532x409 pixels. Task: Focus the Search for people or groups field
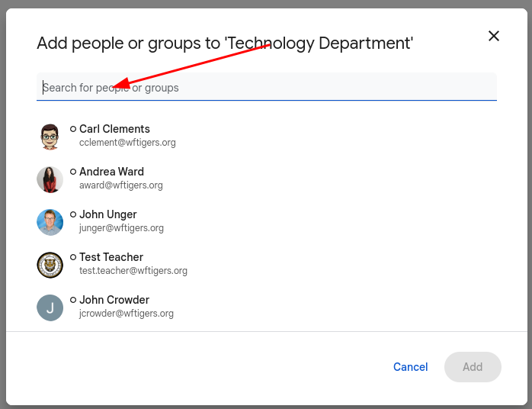266,87
